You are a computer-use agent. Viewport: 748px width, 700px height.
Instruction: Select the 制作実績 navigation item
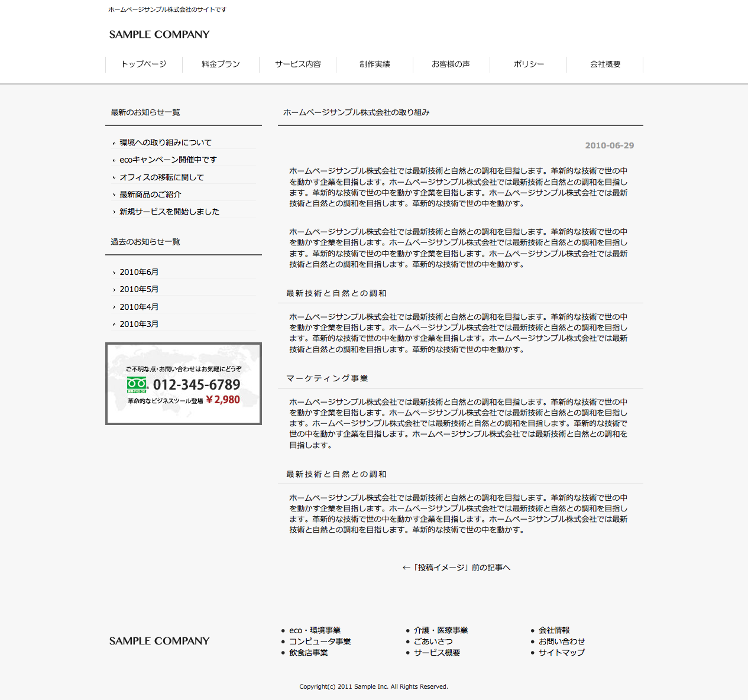[374, 64]
